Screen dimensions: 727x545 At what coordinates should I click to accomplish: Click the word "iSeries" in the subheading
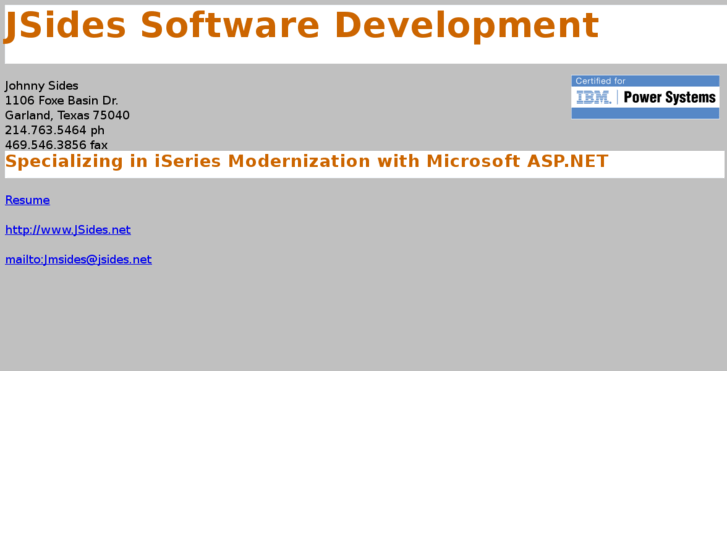190,162
